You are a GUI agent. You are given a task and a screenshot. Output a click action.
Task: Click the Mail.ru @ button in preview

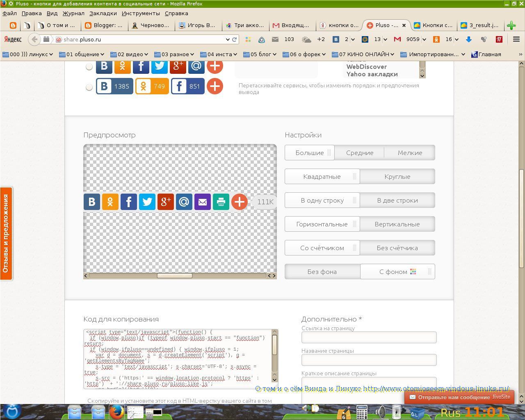click(184, 202)
